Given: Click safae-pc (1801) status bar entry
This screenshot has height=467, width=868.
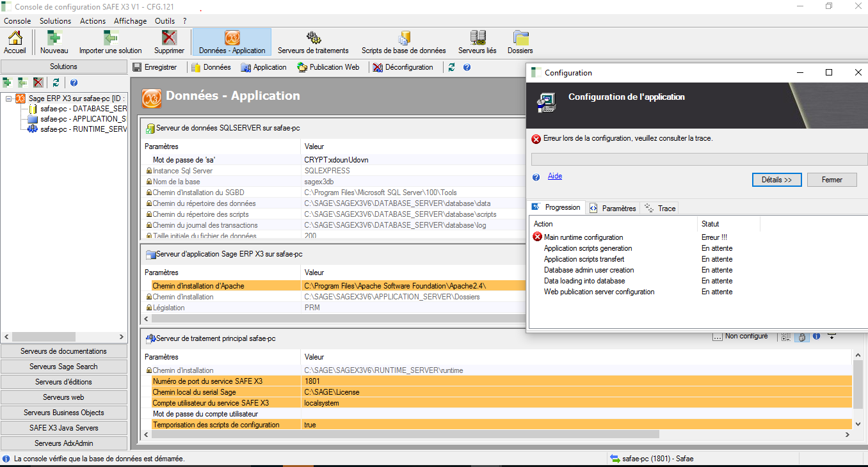Looking at the screenshot, I should pyautogui.click(x=652, y=459).
